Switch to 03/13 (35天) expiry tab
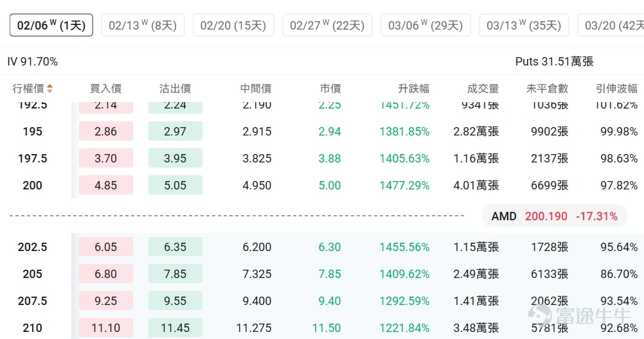 click(524, 26)
